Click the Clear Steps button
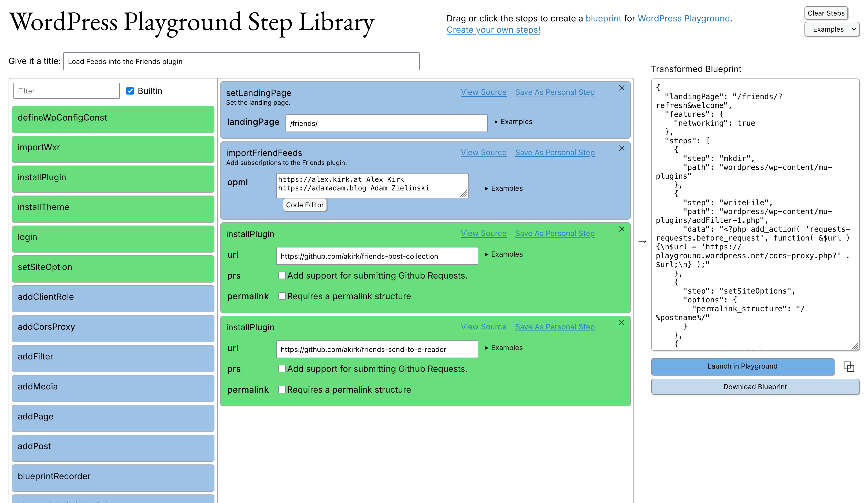This screenshot has width=868, height=503. tap(826, 13)
